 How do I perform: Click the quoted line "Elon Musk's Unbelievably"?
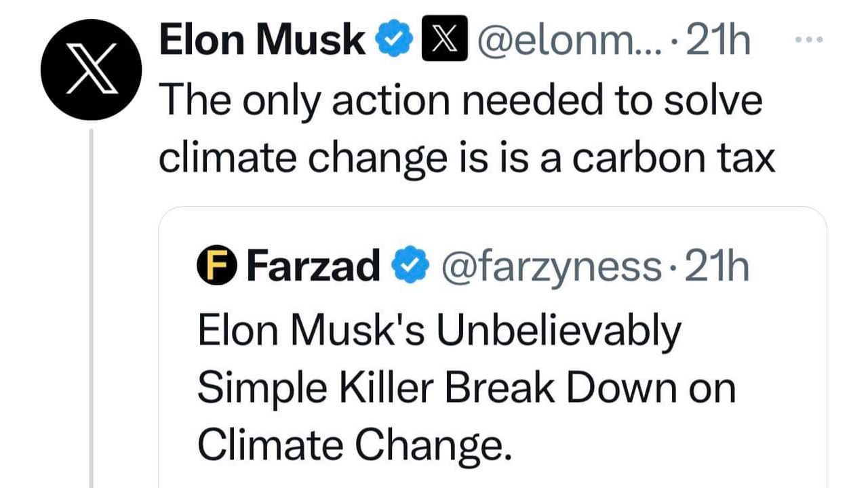439,333
